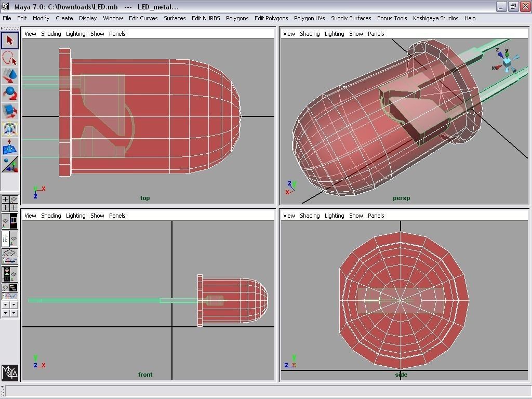Minimize the Maya window
Screen dimensions: 532x399
tap(501, 6)
